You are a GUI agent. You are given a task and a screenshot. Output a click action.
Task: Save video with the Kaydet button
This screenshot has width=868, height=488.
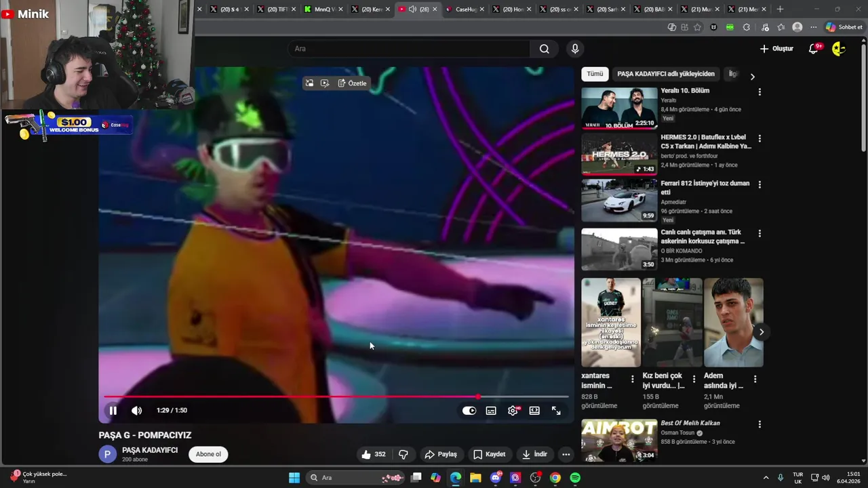tap(490, 454)
